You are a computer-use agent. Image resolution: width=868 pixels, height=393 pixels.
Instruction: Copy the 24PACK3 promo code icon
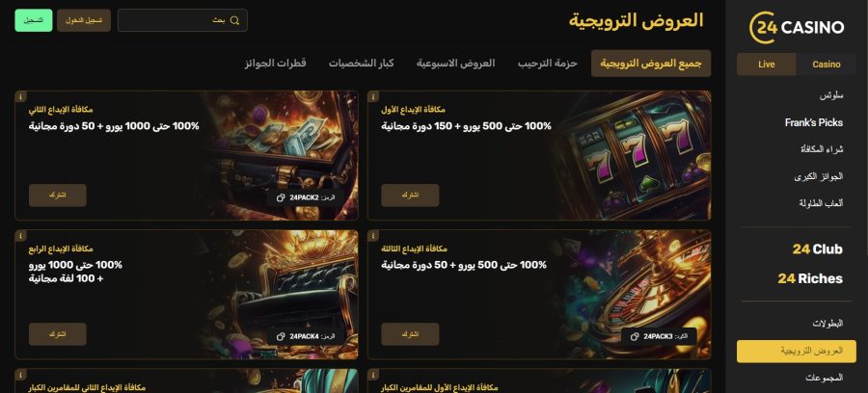[x=635, y=336]
